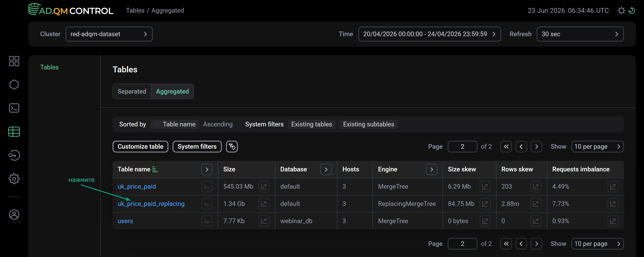Image resolution: width=644 pixels, height=257 pixels.
Task: Open uk_price_paid table link
Action: tap(137, 187)
